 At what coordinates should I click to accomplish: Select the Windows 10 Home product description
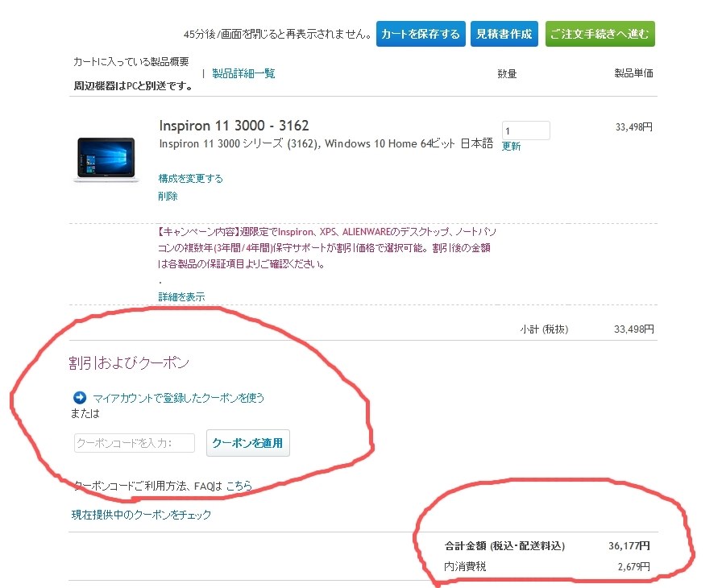326,144
